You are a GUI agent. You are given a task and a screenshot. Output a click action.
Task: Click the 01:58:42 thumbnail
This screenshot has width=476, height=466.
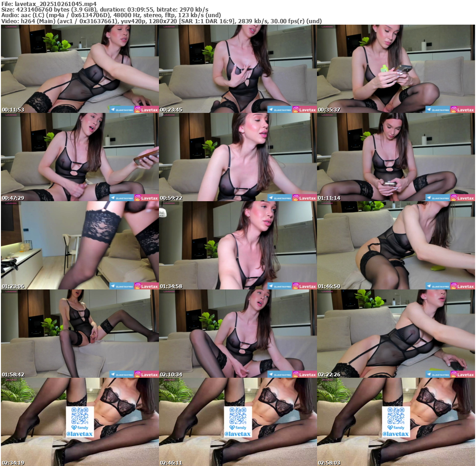(80, 334)
